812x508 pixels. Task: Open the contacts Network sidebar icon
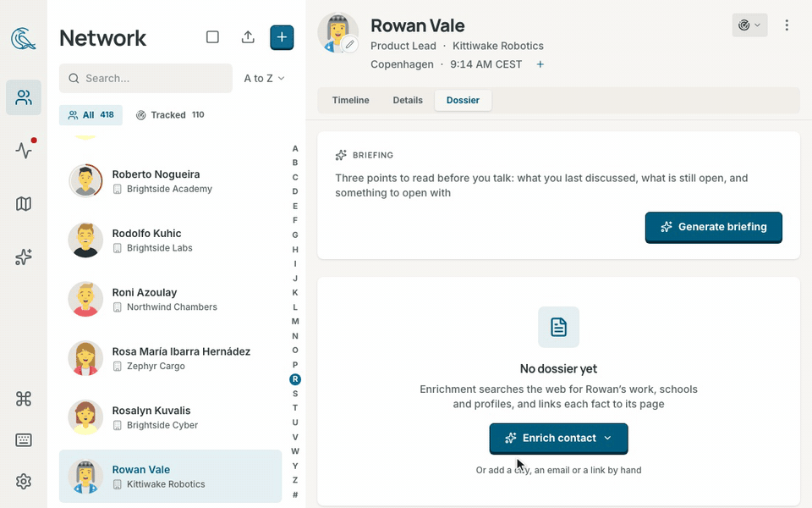pyautogui.click(x=24, y=97)
